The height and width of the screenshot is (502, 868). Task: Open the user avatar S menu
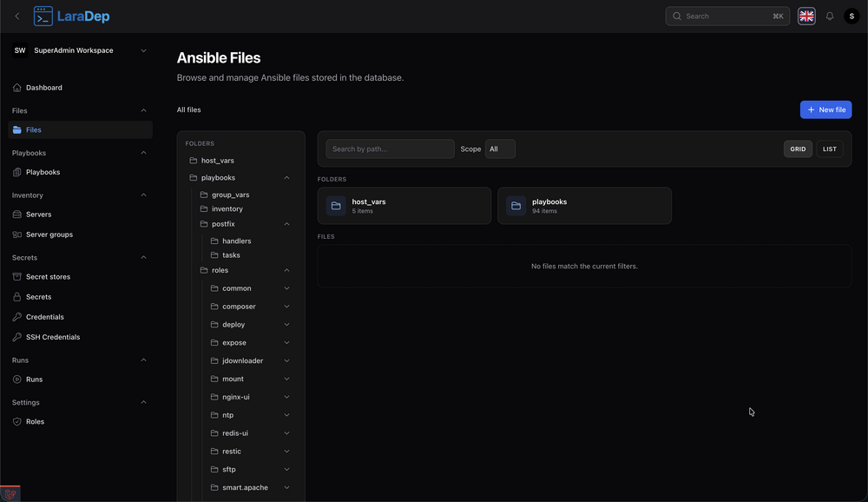coord(851,17)
